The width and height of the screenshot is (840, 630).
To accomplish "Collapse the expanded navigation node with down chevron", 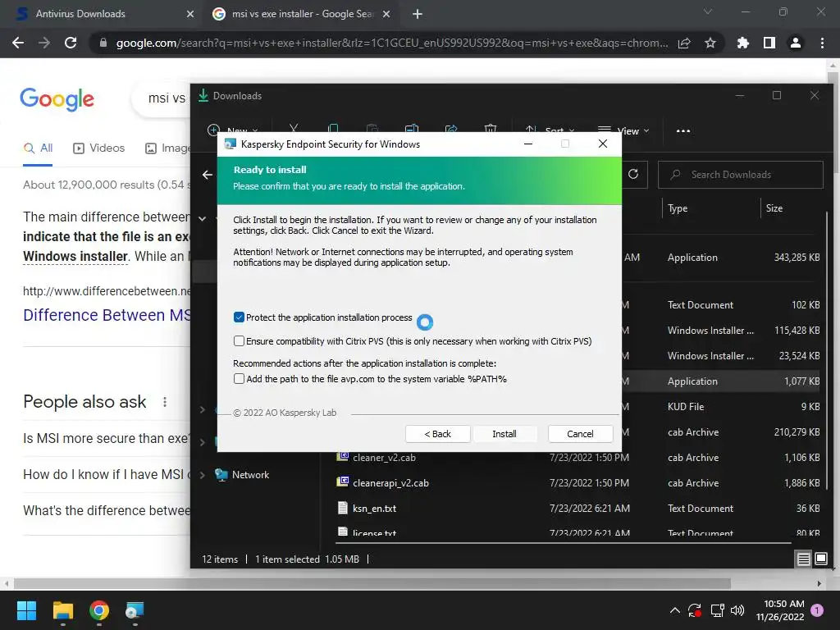I will pyautogui.click(x=203, y=218).
